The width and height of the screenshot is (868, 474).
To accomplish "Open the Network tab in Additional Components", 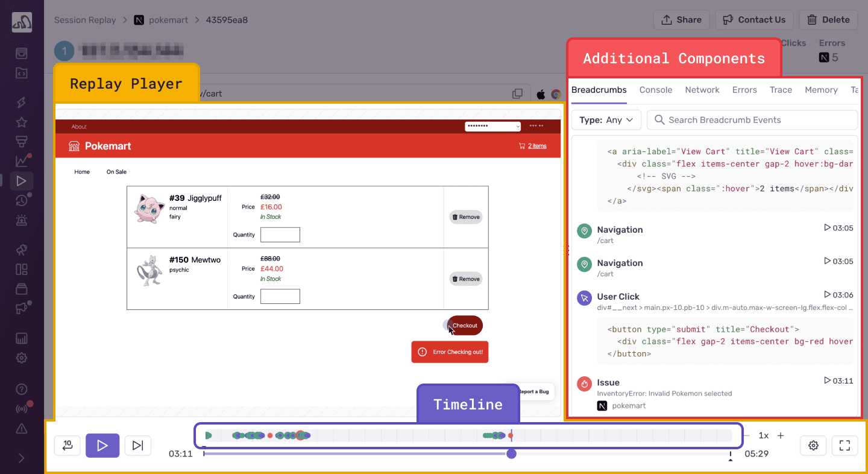I will 702,89.
